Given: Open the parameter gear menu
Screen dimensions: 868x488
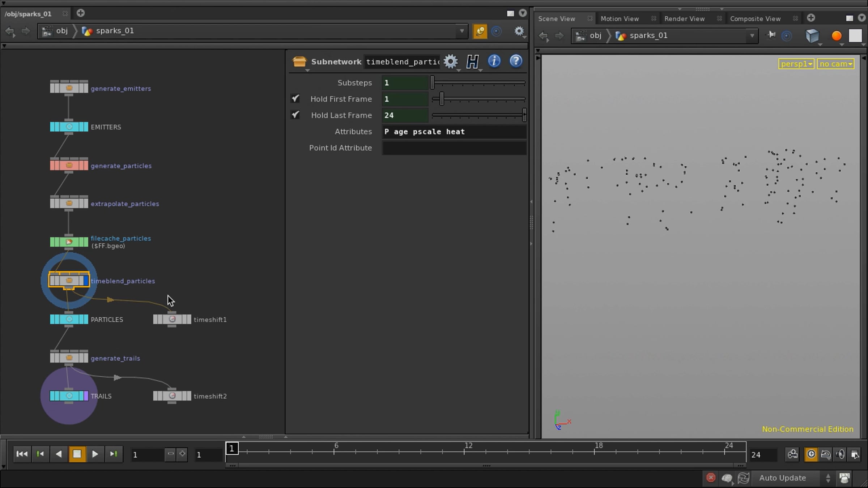Looking at the screenshot, I should (x=451, y=61).
